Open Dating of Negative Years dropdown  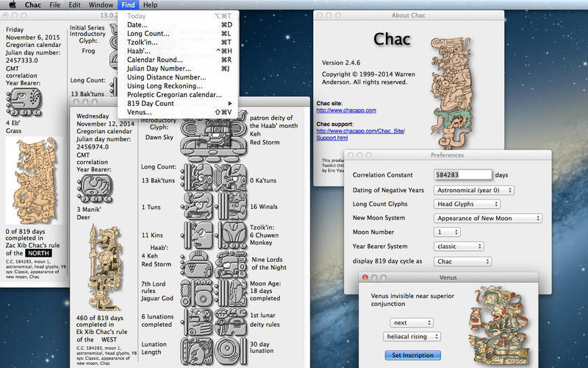click(x=474, y=190)
